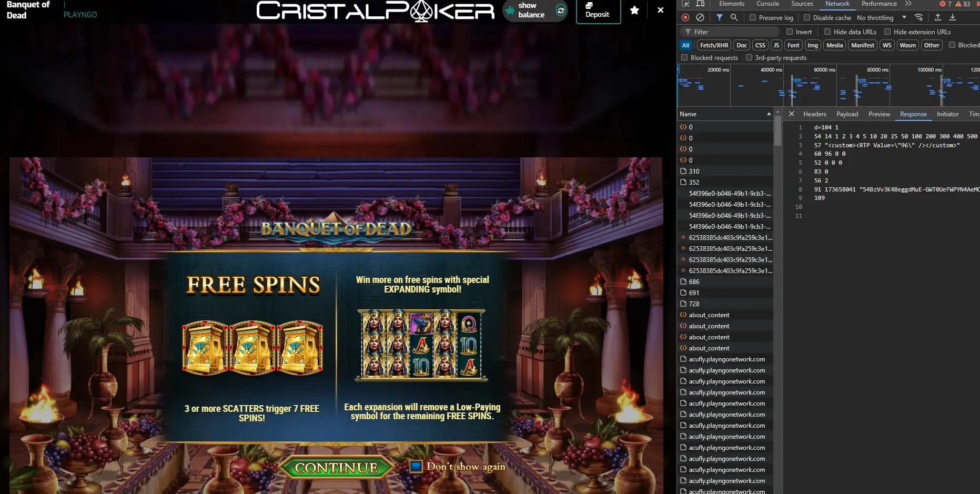The height and width of the screenshot is (494, 980).
Task: Click the import HAR upload icon
Action: (937, 17)
